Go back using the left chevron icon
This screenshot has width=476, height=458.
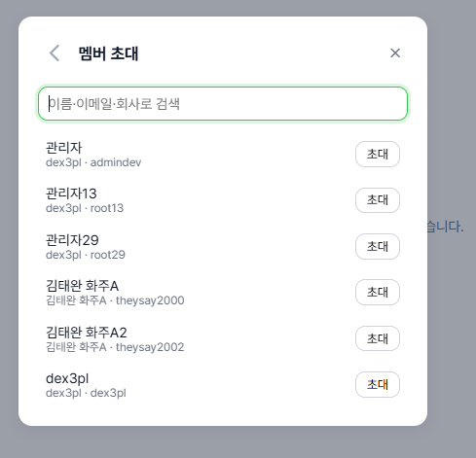coord(55,53)
